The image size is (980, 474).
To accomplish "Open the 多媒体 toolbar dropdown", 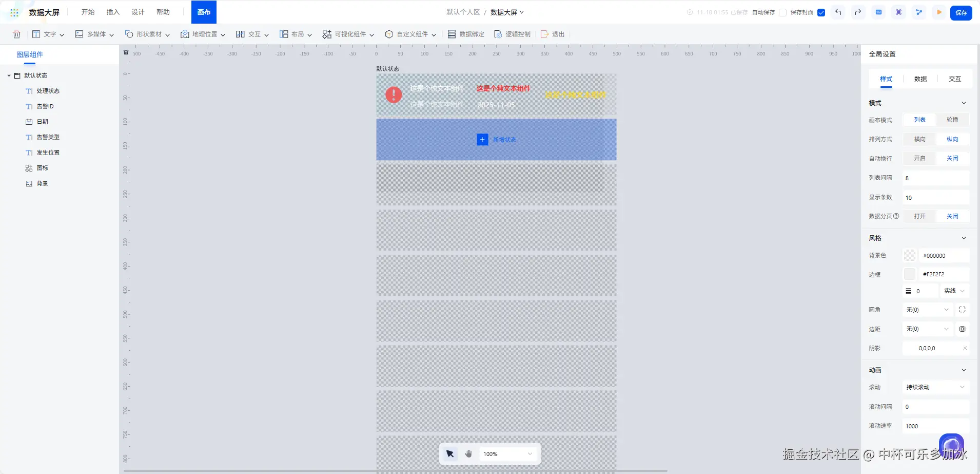I will point(94,34).
